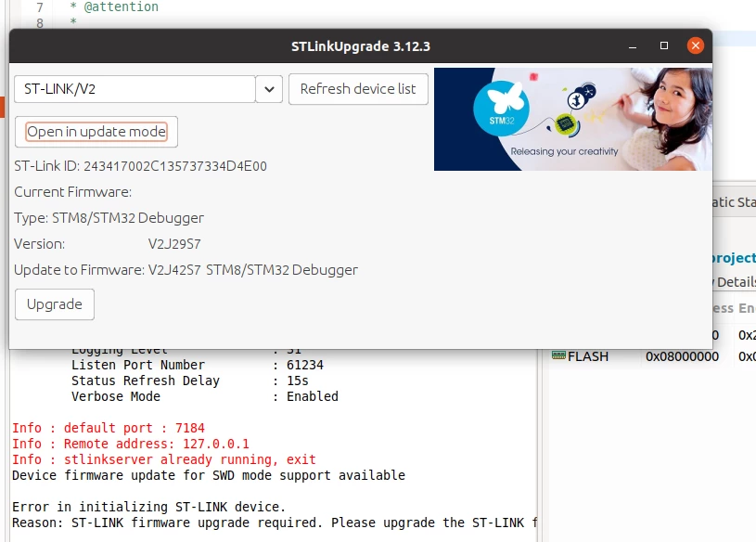Click the 'Error in initializing ST-LINK device' console line
756x542 pixels.
(x=149, y=507)
